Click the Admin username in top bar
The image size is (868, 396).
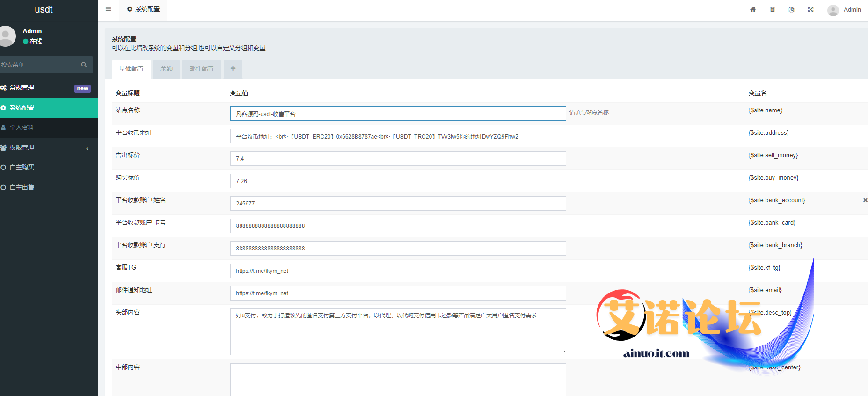pyautogui.click(x=852, y=9)
